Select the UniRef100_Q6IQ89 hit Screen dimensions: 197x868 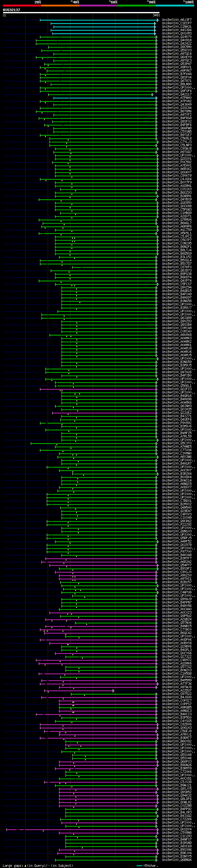(177, 318)
